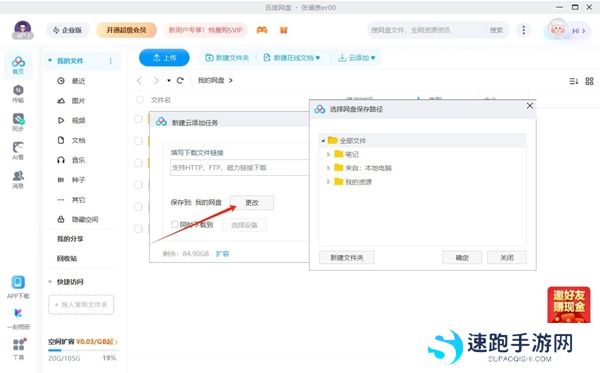Expand the 我的资源 folder arrow
600x373 pixels.
(328, 182)
